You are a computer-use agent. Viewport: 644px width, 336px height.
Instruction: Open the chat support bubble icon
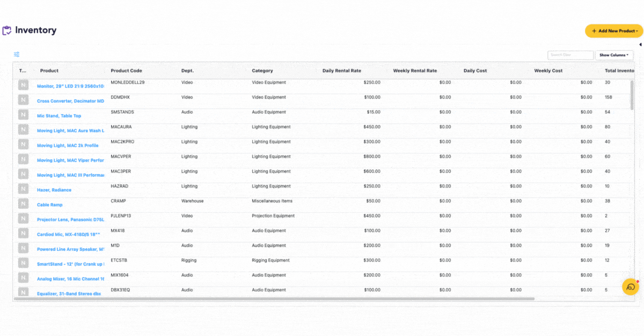click(631, 287)
